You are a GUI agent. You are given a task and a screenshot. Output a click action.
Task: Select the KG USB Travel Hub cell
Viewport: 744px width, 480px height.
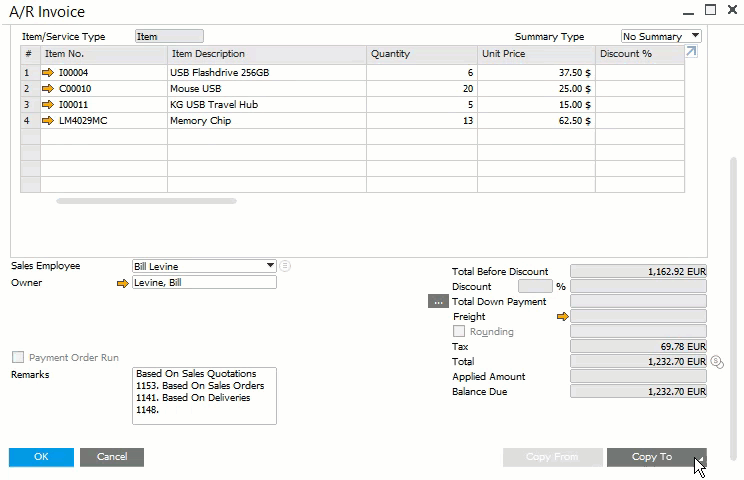[267, 105]
